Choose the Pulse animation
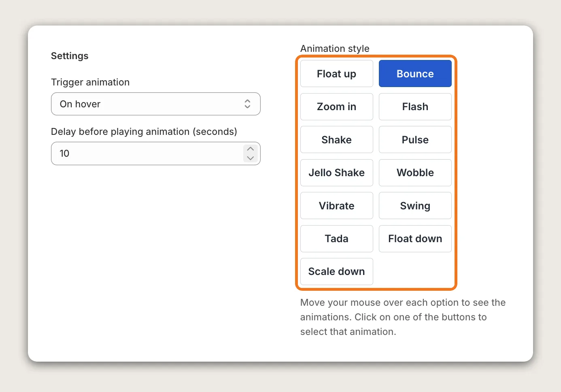The width and height of the screenshot is (561, 392). pyautogui.click(x=415, y=140)
